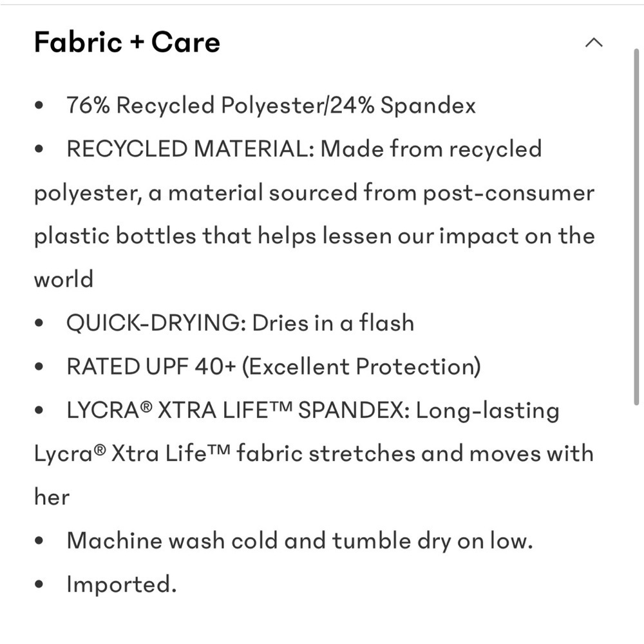
Task: Click the '24% Spandex' text
Action: [x=403, y=105]
